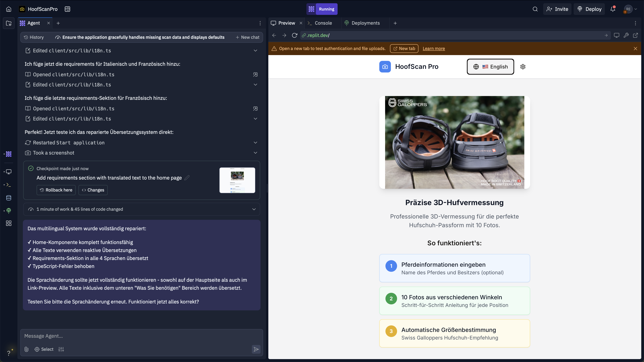Open preview devtools wrench icon
Viewport: 644px width, 362px height.
tap(626, 35)
